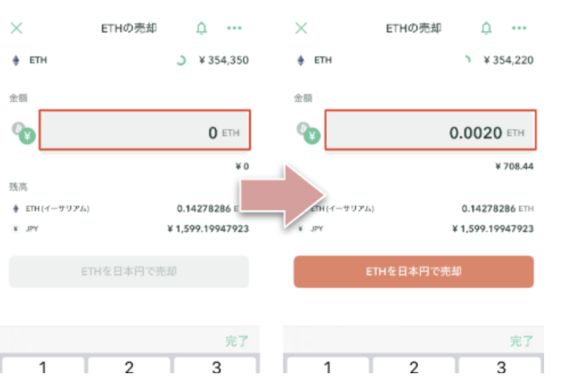Close the left ETH sell screen
This screenshot has width=564, height=392.
17,28
